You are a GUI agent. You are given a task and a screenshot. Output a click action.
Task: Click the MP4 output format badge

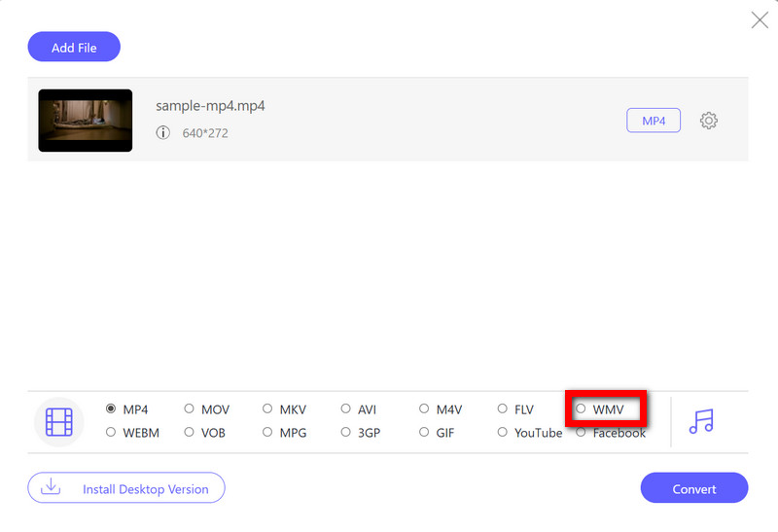[653, 121]
